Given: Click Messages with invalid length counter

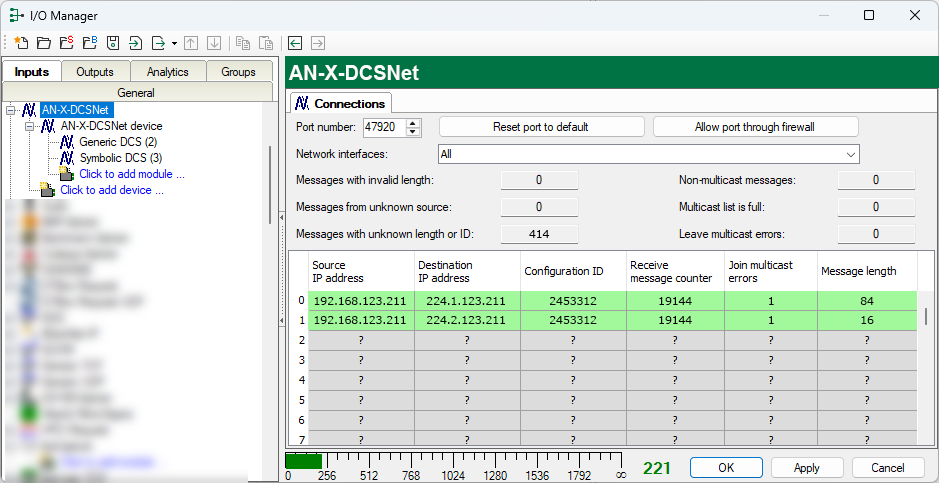Looking at the screenshot, I should pos(539,180).
